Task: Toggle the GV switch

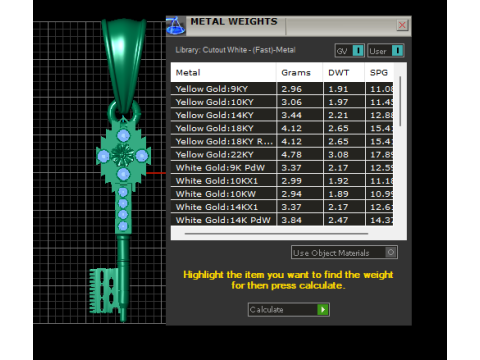Action: (349, 51)
